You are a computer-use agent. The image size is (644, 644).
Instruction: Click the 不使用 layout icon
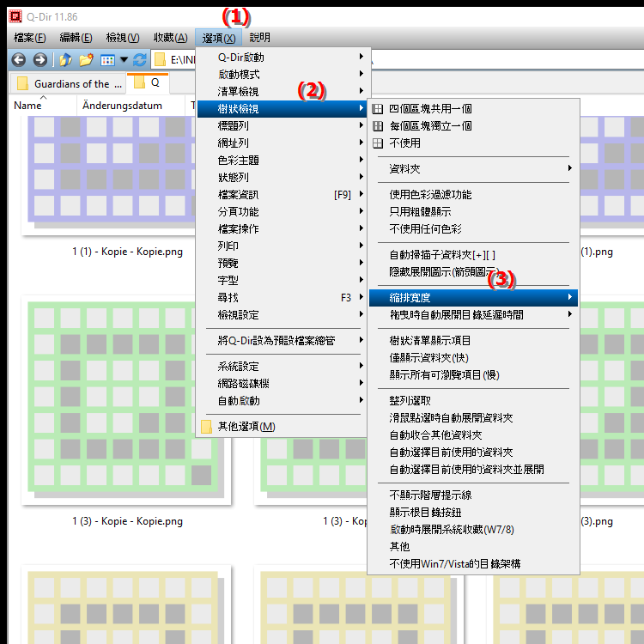pyautogui.click(x=378, y=143)
